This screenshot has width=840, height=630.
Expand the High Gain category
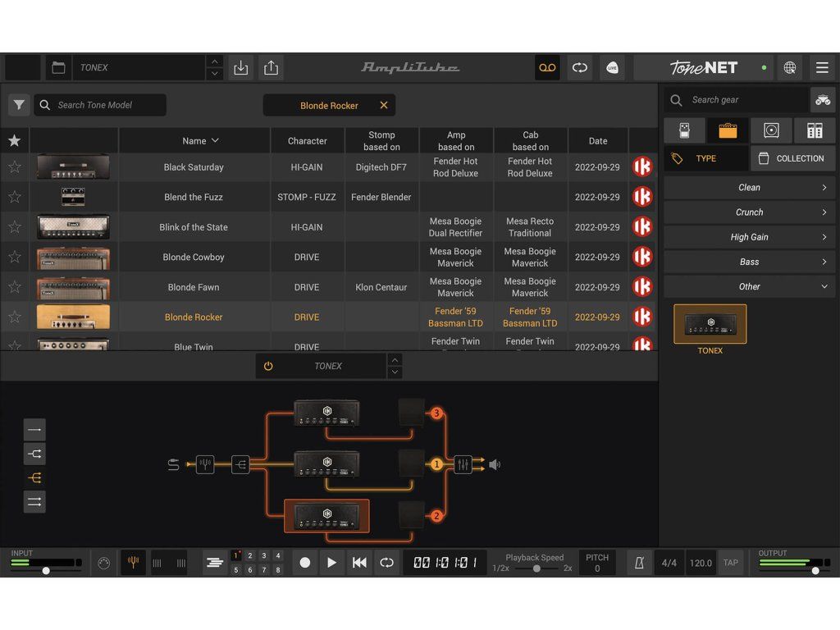point(749,237)
